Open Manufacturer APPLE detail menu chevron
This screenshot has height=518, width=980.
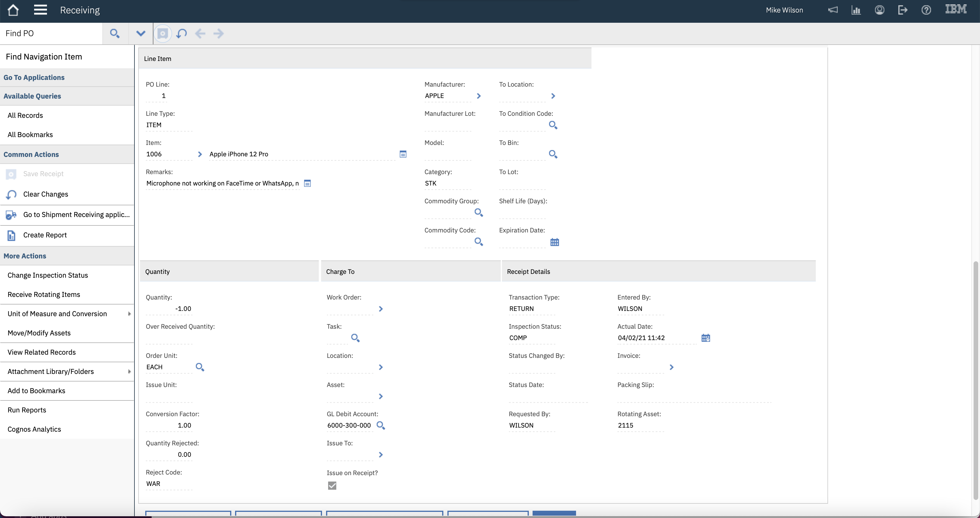[x=479, y=96]
